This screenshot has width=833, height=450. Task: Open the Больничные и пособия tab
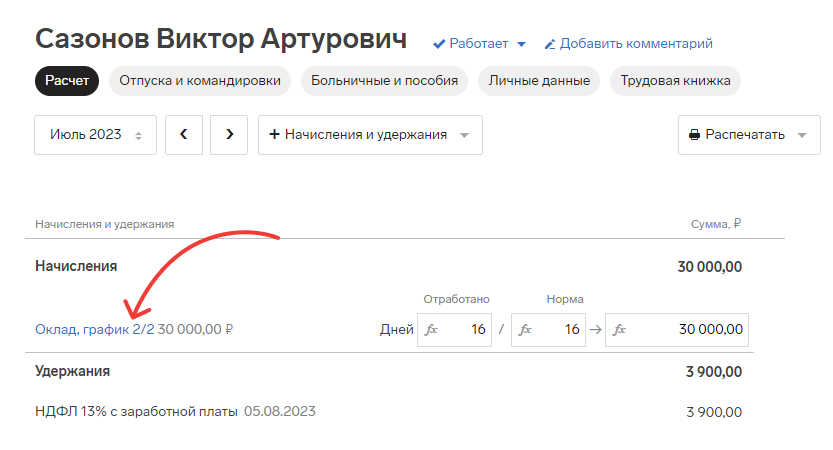click(384, 81)
